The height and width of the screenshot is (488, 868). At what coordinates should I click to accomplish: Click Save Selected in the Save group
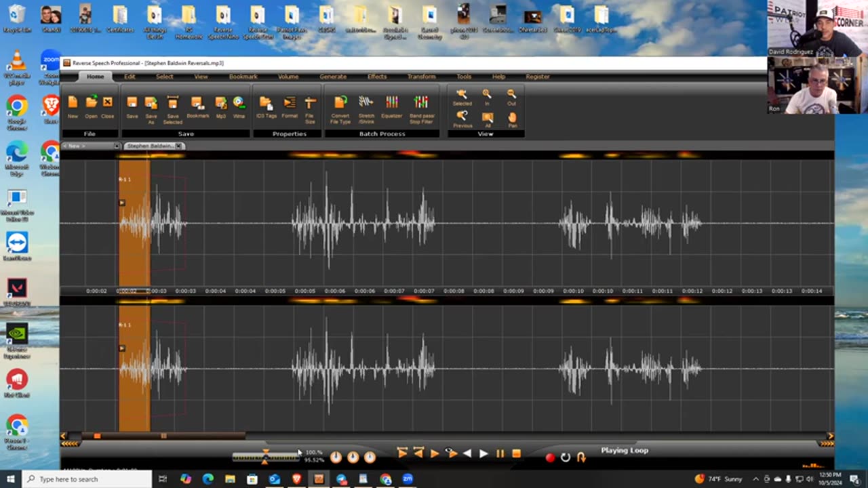(x=173, y=108)
